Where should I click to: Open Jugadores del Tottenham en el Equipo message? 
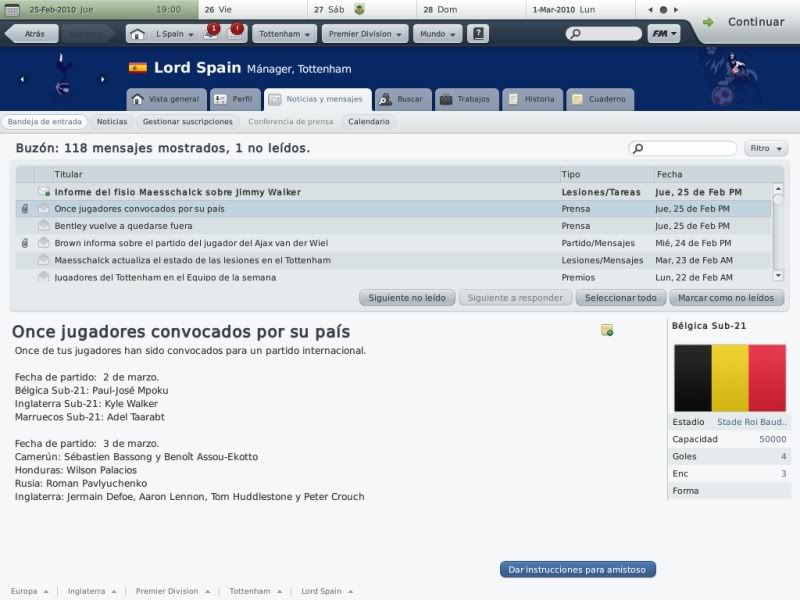[393, 277]
